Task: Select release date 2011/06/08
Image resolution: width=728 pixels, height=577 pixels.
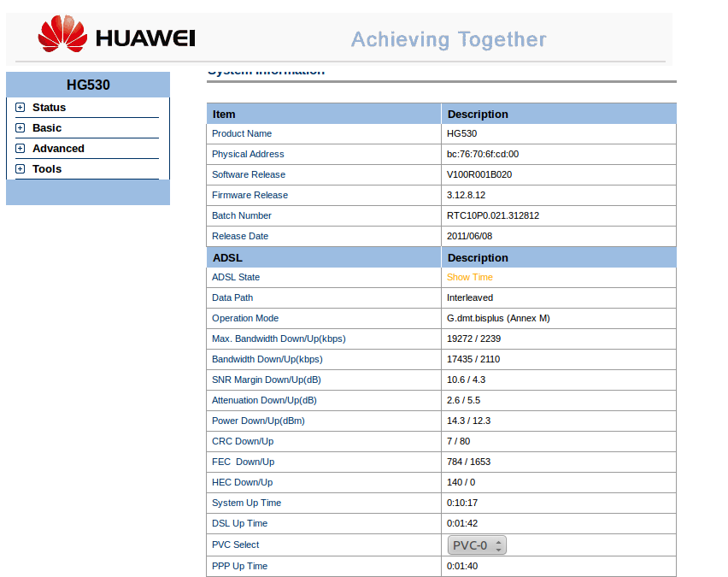Action: pyautogui.click(x=469, y=236)
